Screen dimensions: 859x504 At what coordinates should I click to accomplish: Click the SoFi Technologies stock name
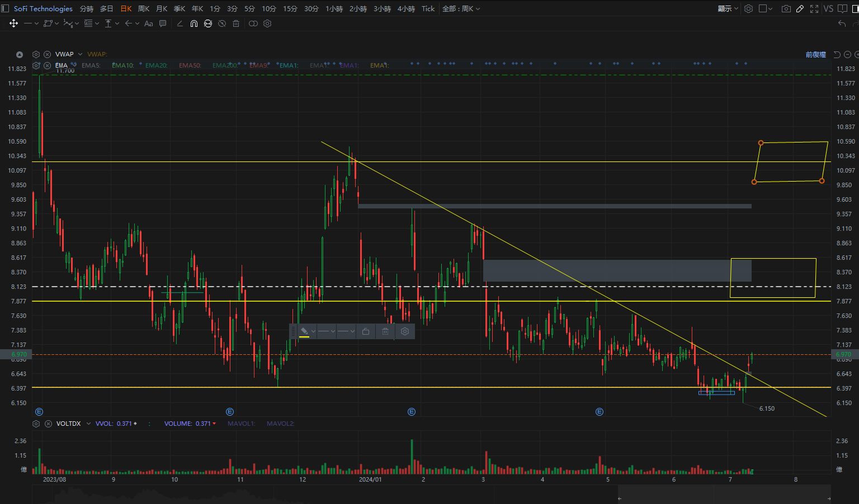pos(43,8)
